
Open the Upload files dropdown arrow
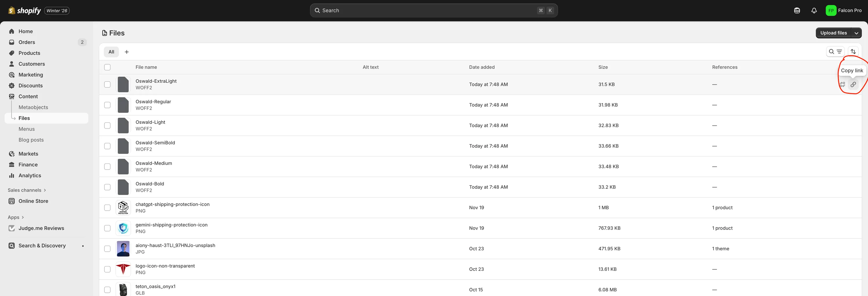click(857, 33)
